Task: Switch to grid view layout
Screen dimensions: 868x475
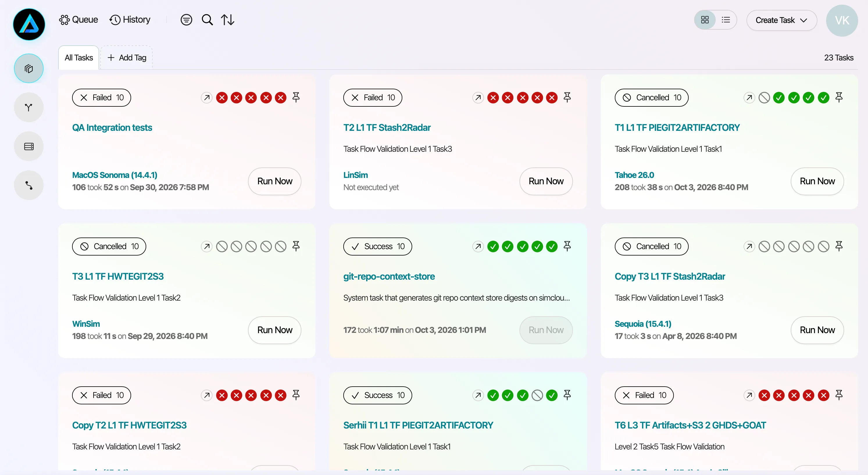Action: click(705, 20)
